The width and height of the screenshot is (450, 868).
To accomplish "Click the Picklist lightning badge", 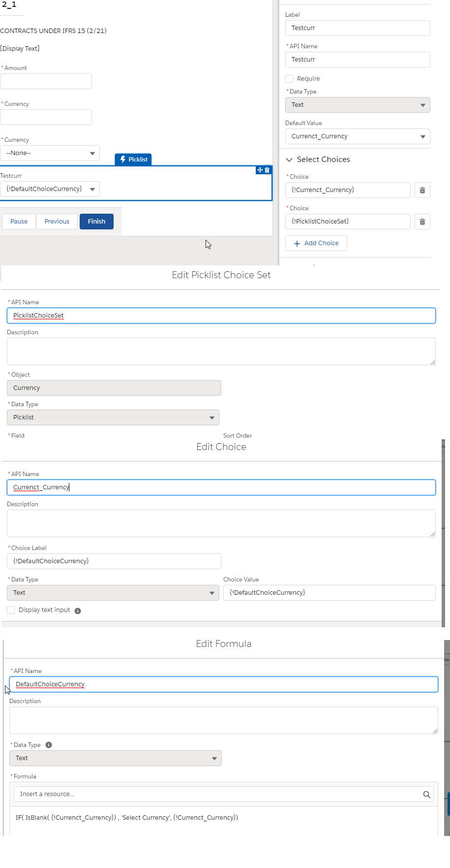I will pyautogui.click(x=133, y=160).
